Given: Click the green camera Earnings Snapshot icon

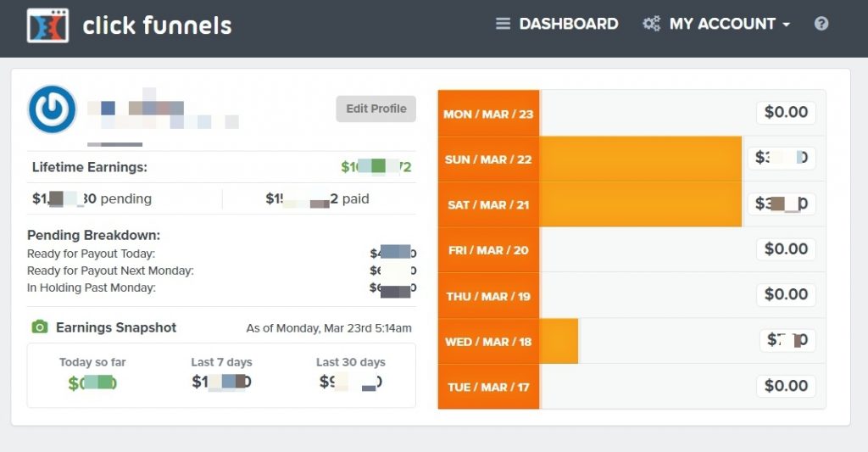Looking at the screenshot, I should point(39,327).
